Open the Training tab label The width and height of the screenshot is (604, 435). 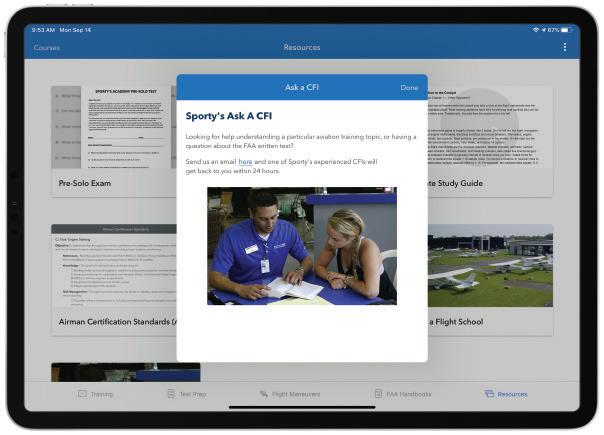coord(102,394)
